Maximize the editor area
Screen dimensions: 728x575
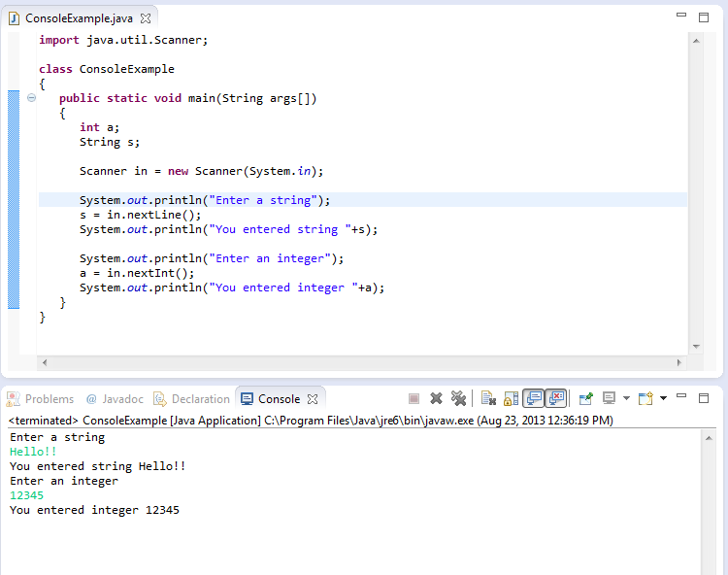(704, 17)
